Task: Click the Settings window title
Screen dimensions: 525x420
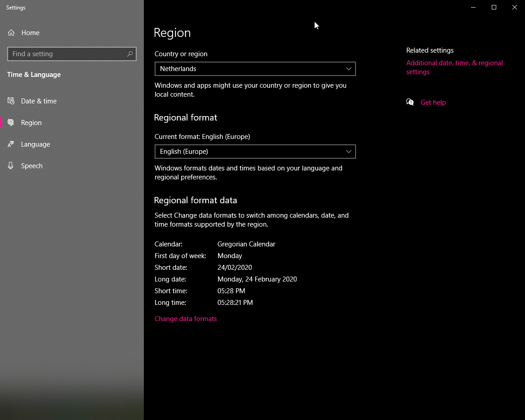Action: (x=16, y=7)
